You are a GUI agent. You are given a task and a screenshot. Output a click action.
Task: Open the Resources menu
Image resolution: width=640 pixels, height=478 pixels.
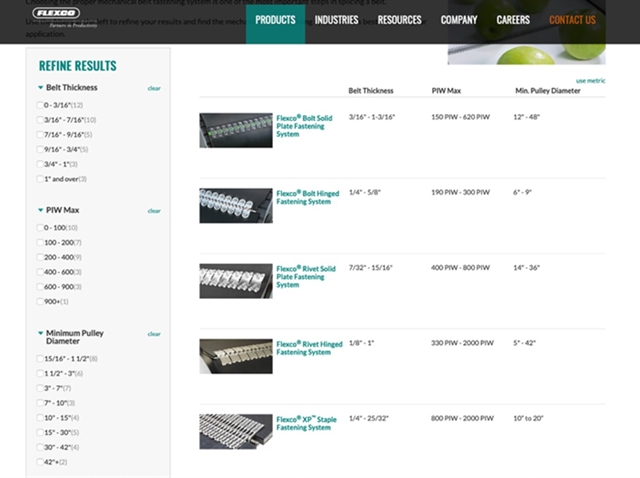click(x=399, y=20)
